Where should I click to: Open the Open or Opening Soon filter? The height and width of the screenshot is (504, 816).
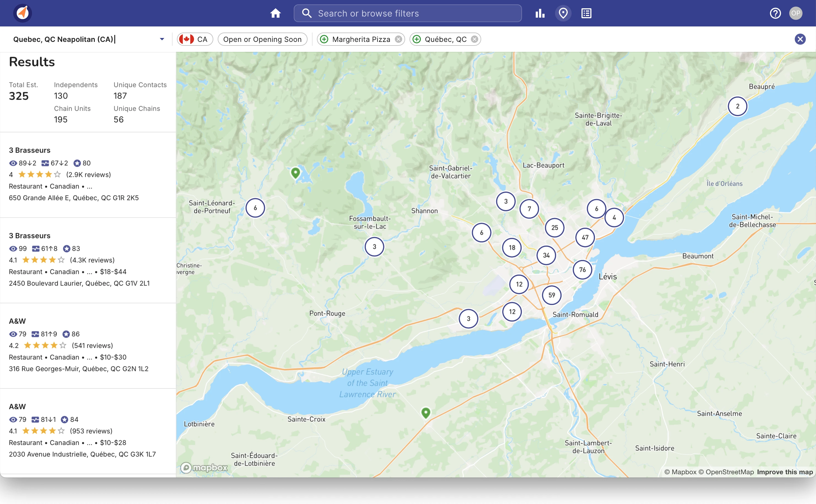point(262,39)
